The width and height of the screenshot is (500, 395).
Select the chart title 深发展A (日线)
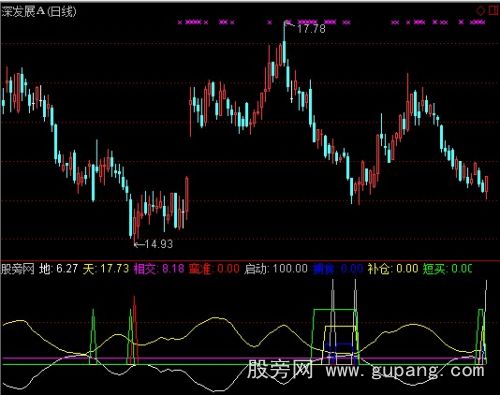39,12
